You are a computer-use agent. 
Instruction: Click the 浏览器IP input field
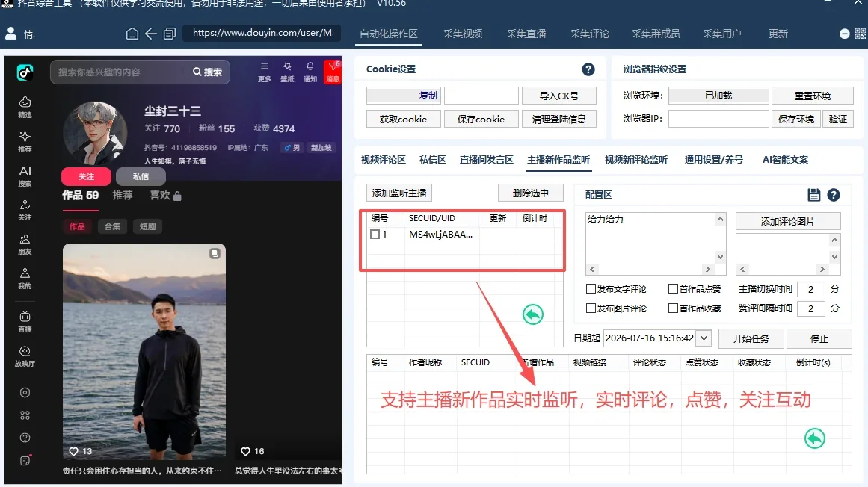pos(718,119)
